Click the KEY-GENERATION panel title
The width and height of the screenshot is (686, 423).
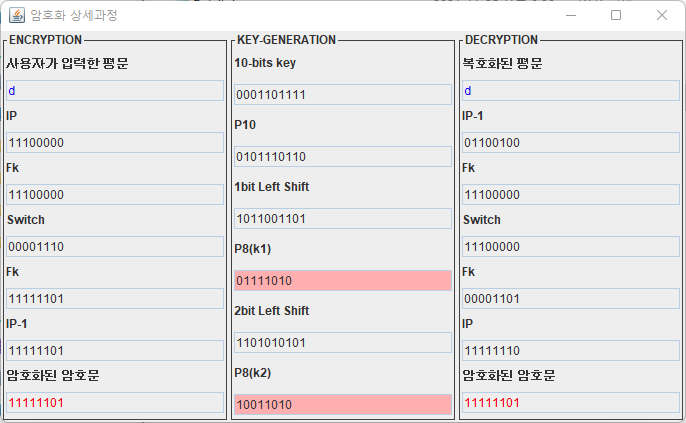(x=287, y=40)
